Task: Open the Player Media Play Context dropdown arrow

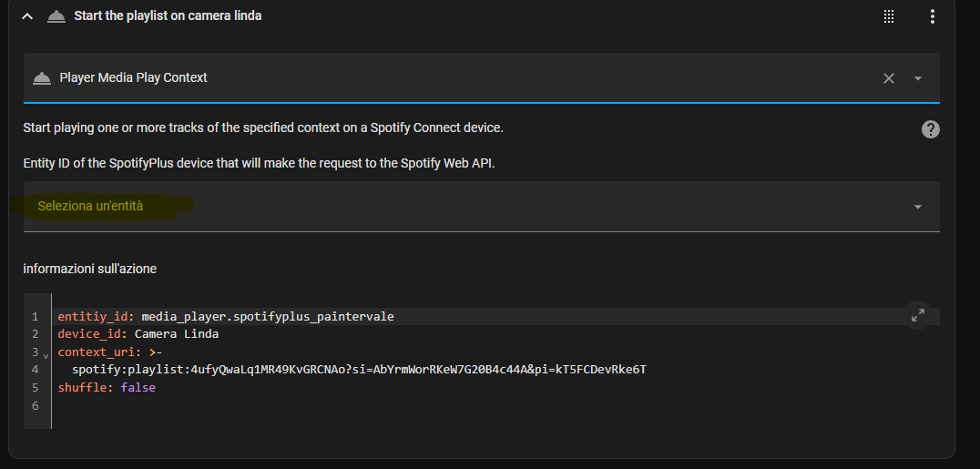Action: tap(918, 78)
